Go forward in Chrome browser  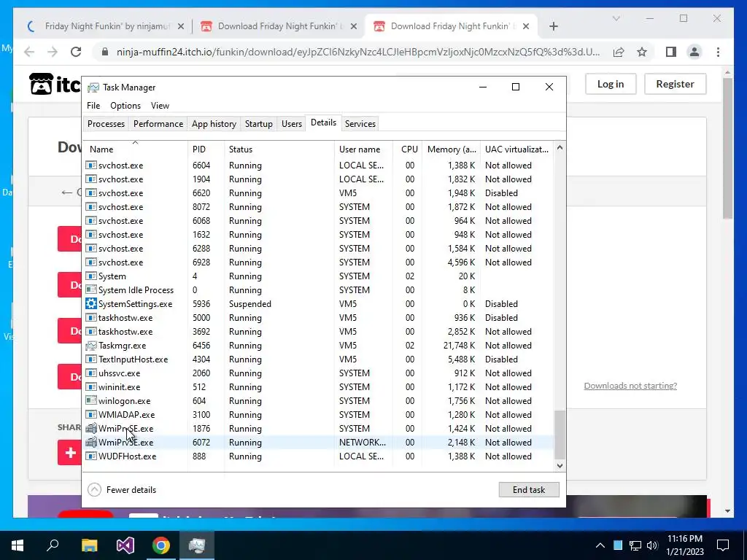click(53, 52)
